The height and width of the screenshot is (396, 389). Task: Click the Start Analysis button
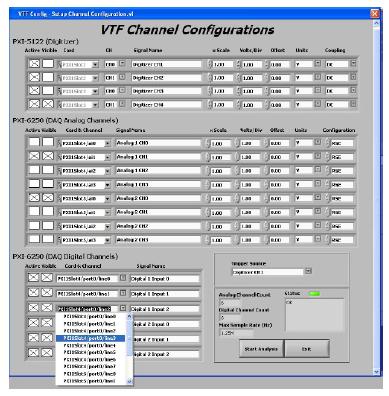261,349
